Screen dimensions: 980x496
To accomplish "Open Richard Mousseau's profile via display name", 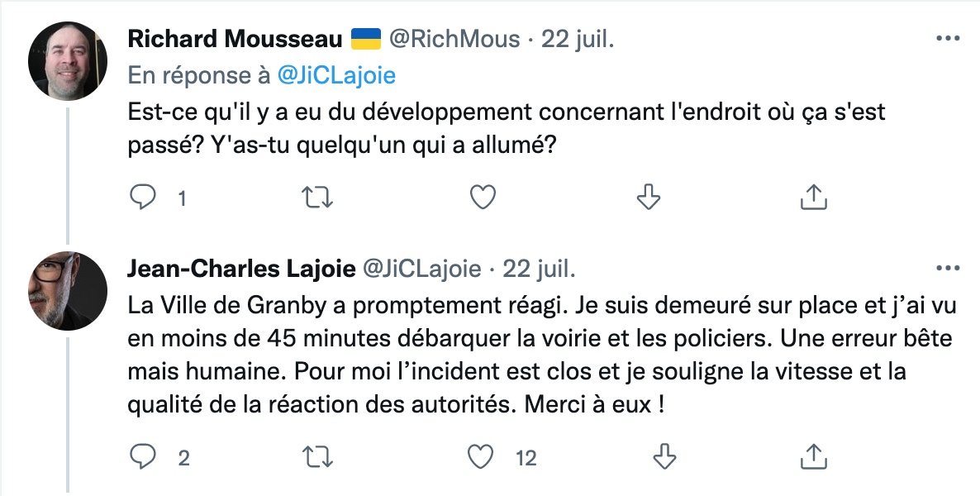I will 235,39.
